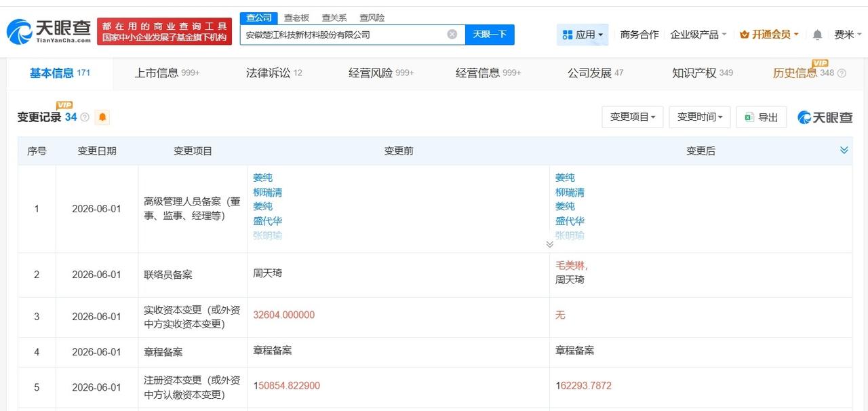This screenshot has width=868, height=411.
Task: Open the 商务合作 link
Action: (x=639, y=35)
